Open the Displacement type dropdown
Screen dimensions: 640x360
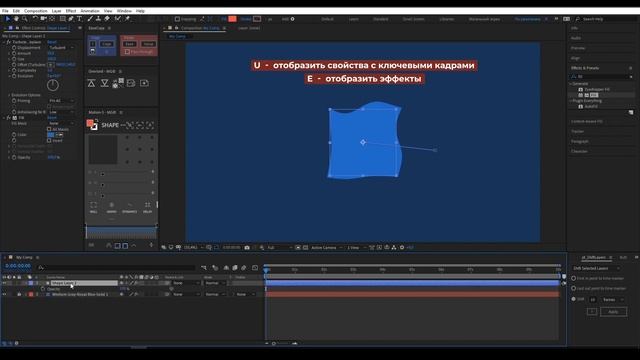[62, 48]
